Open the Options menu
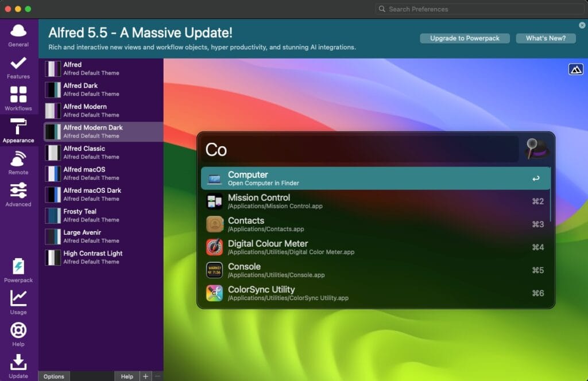Viewport: 588px width, 381px height. coord(53,376)
